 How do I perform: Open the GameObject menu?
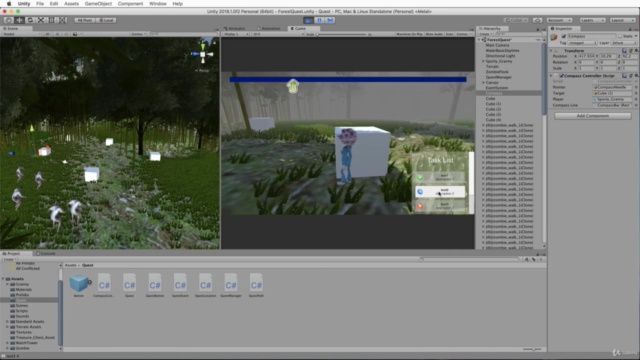point(98,3)
